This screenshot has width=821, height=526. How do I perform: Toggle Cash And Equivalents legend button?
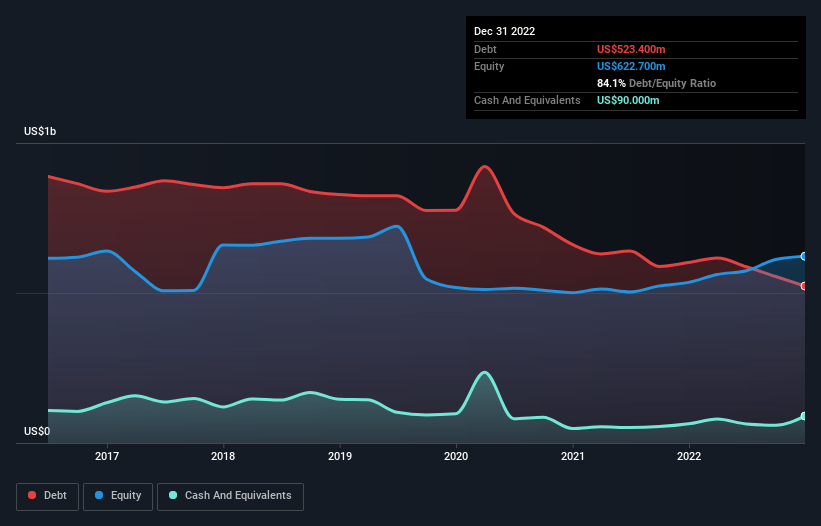click(x=230, y=496)
